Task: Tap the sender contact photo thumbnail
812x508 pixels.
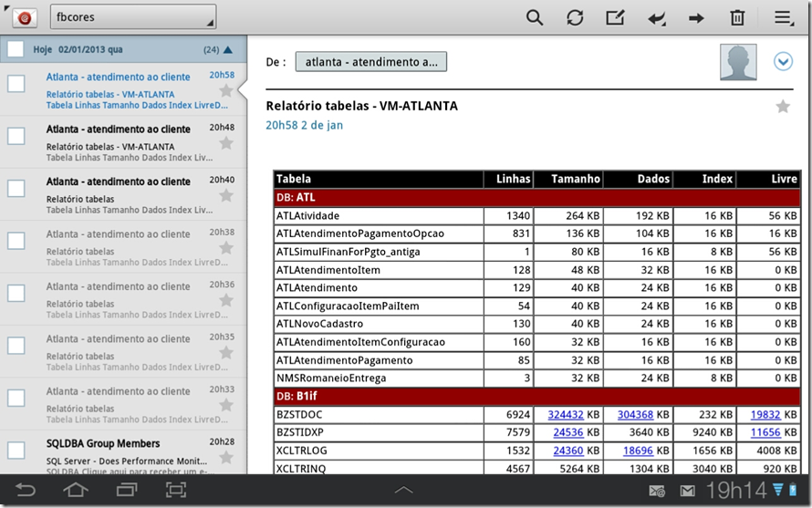Action: (738, 62)
